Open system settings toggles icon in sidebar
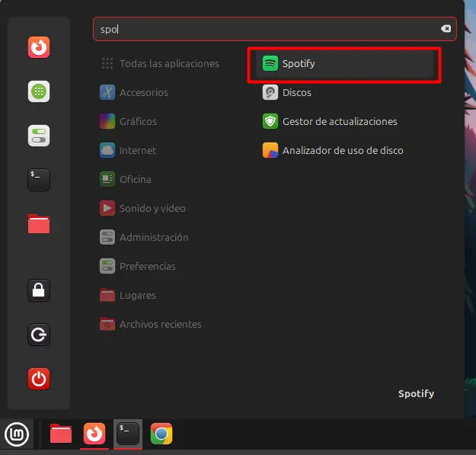This screenshot has height=455, width=476. pos(39,136)
